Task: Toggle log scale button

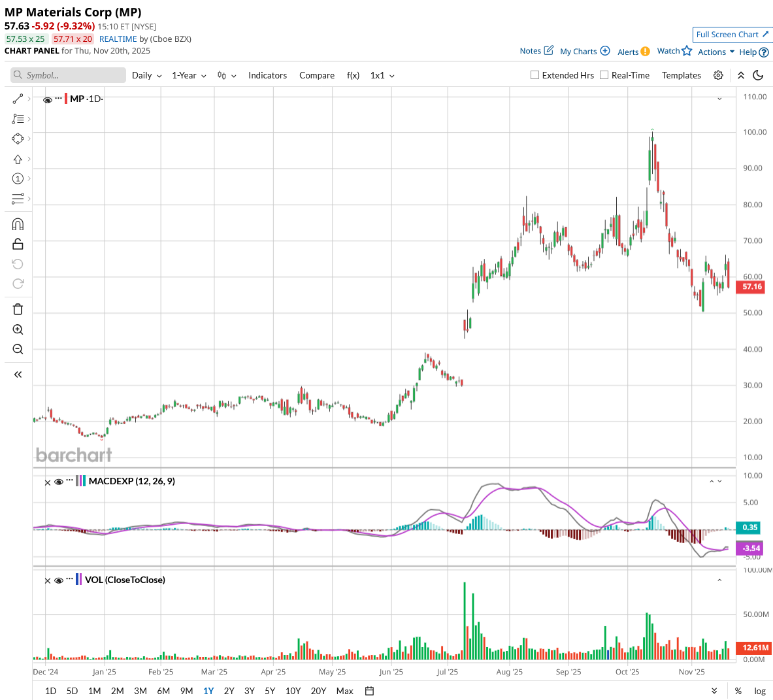Action: [x=760, y=691]
